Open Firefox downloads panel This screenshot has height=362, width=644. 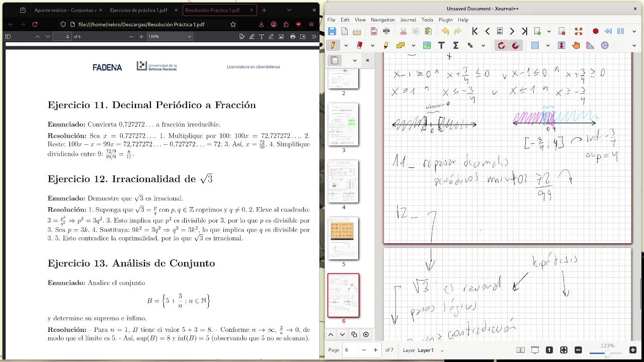[x=261, y=24]
